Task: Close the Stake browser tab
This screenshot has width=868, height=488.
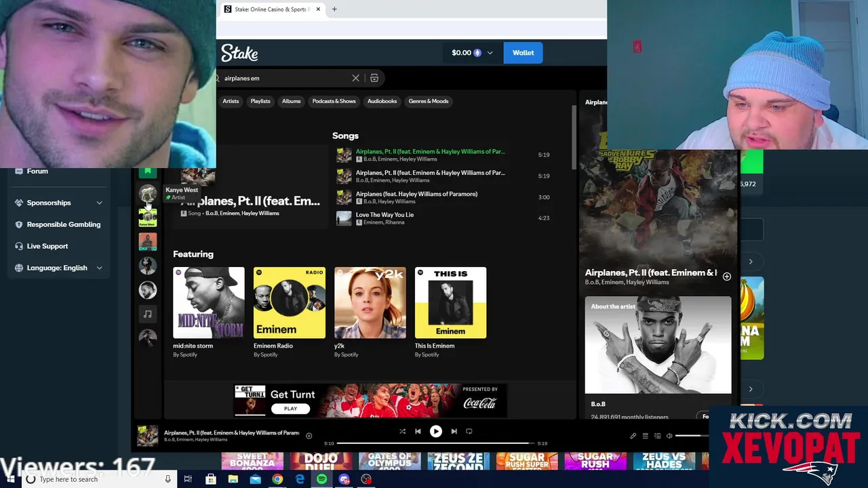Action: point(317,9)
